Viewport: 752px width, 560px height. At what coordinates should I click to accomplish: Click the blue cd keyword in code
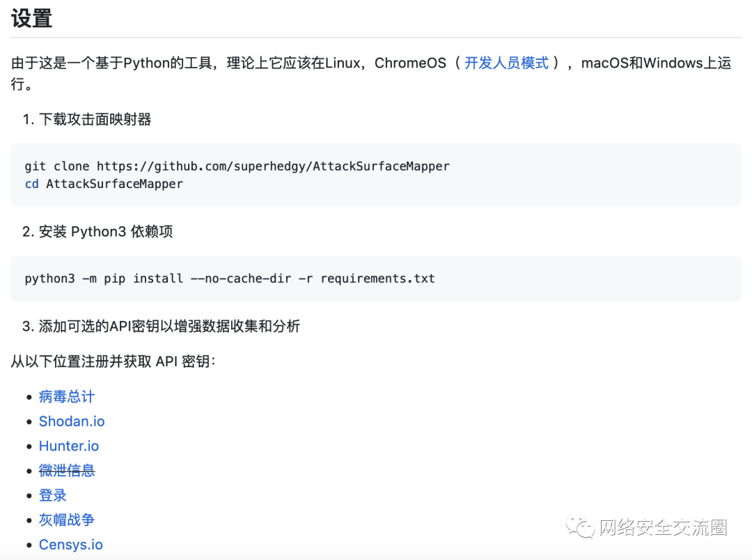point(31,184)
